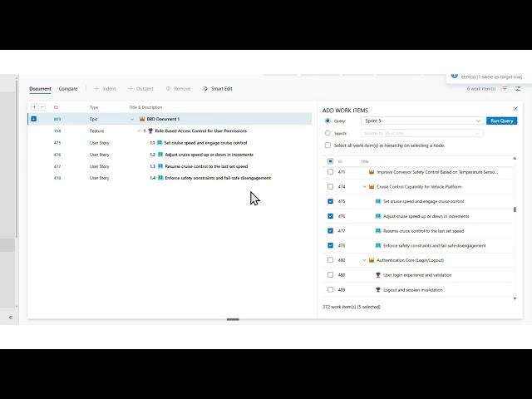This screenshot has width=532, height=399.
Task: Open the column settings sliders icon
Action: (x=518, y=89)
